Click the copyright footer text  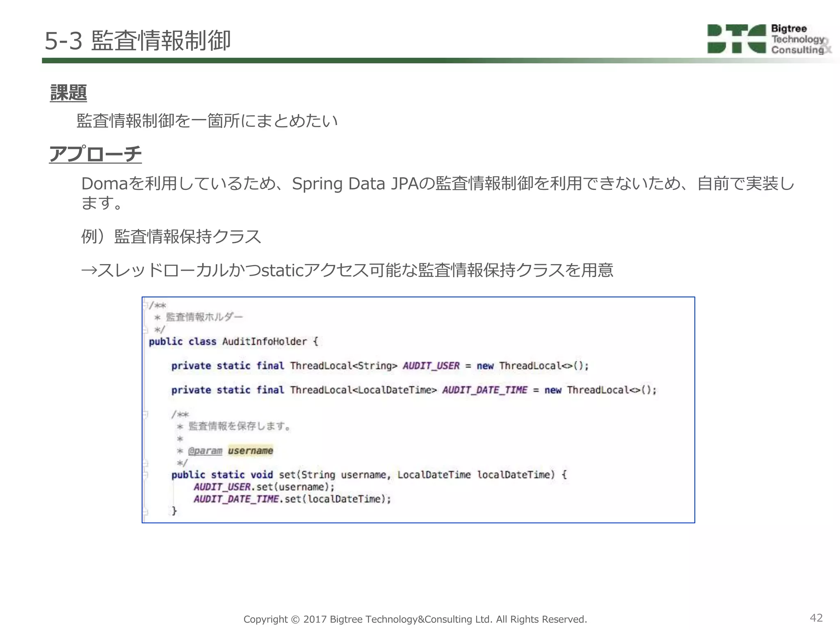(415, 619)
